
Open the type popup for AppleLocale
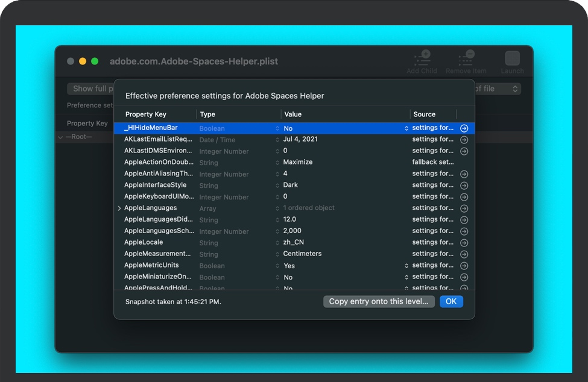[277, 243]
